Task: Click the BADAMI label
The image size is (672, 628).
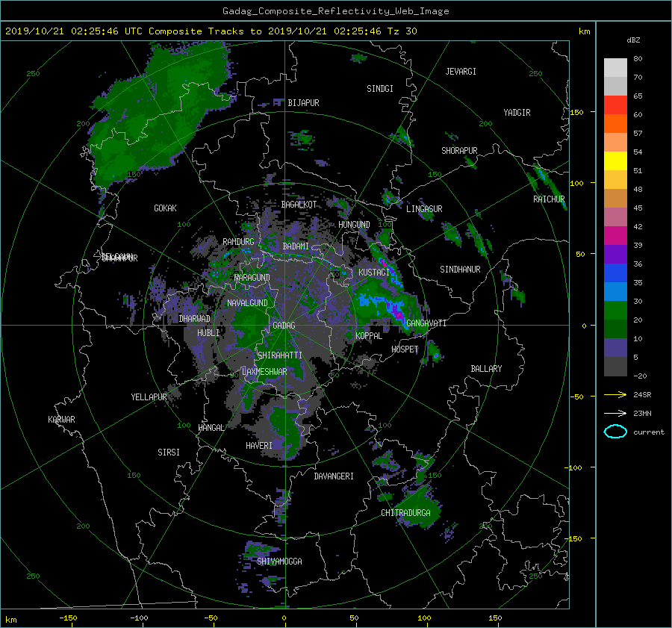Action: coord(296,246)
